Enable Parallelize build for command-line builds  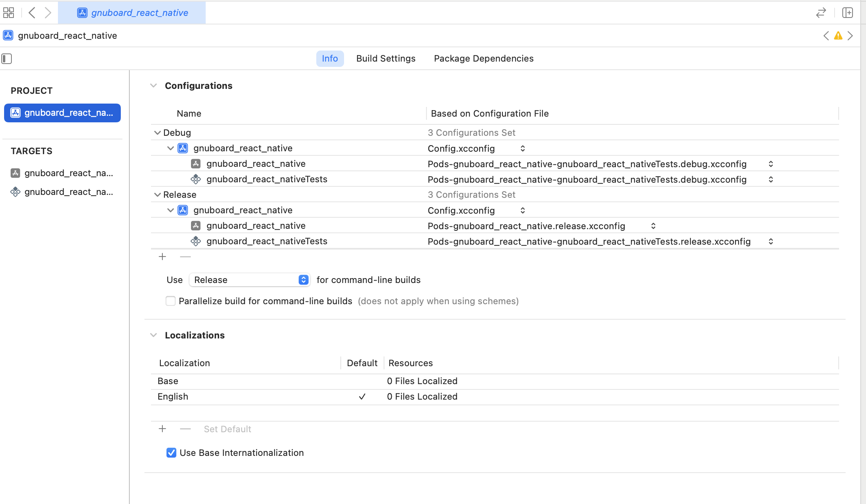coord(171,301)
